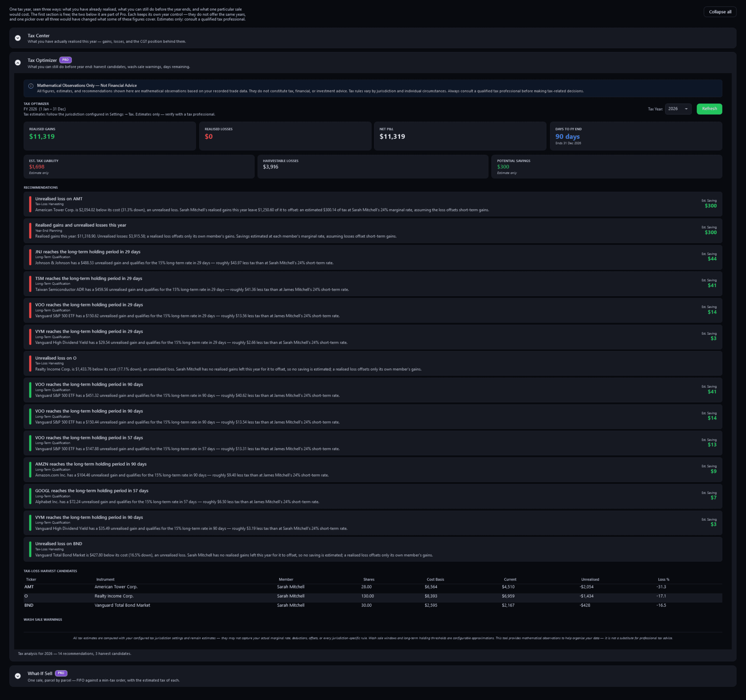This screenshot has width=746, height=700.
Task: Click the Current column header
Action: click(x=510, y=579)
